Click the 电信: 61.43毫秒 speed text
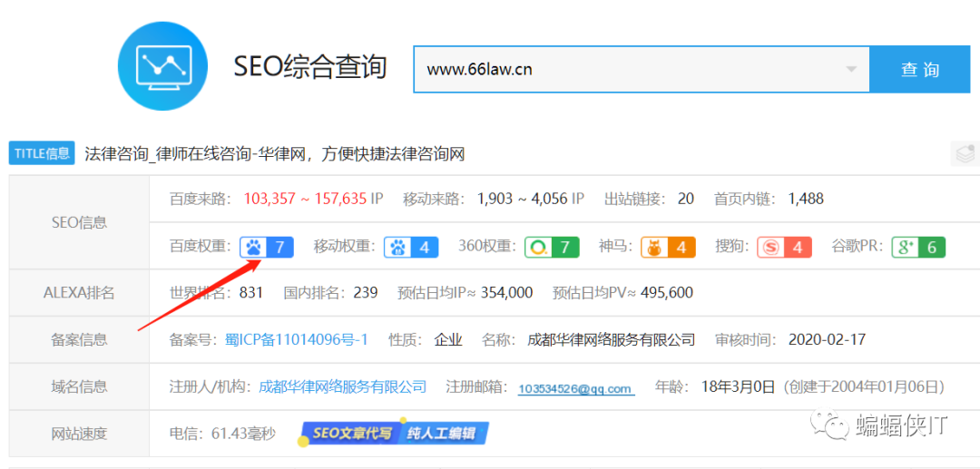The image size is (980, 469). click(x=222, y=433)
